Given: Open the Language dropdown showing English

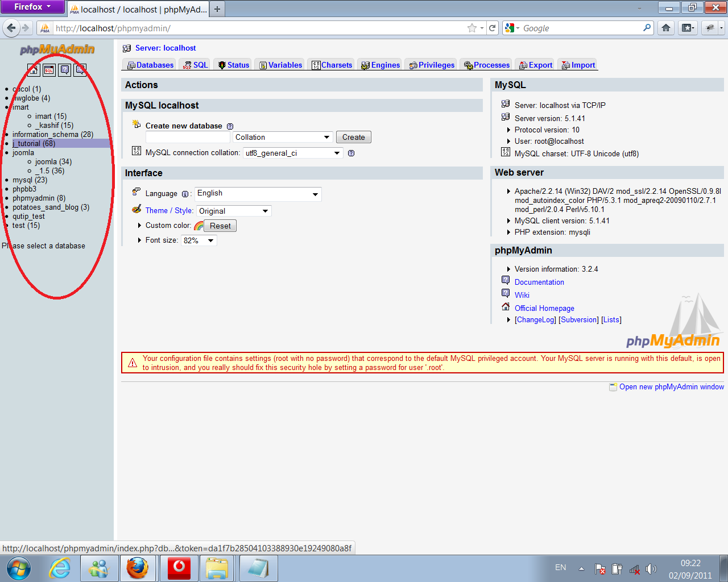Looking at the screenshot, I should 258,194.
